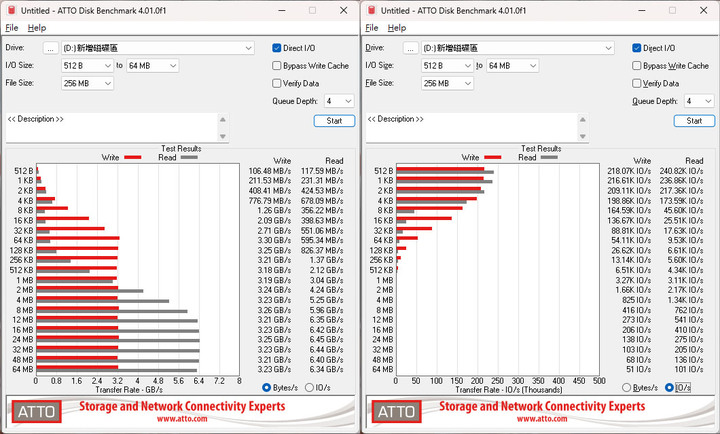Click description scrollbar up arrow, right window
720x434 pixels.
[583, 119]
